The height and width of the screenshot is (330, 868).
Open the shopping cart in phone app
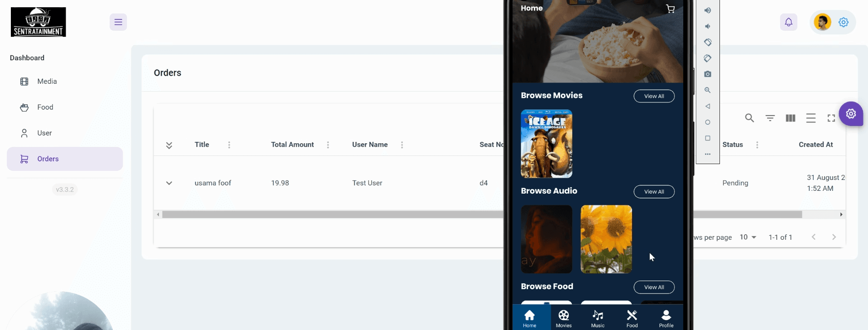pyautogui.click(x=670, y=9)
